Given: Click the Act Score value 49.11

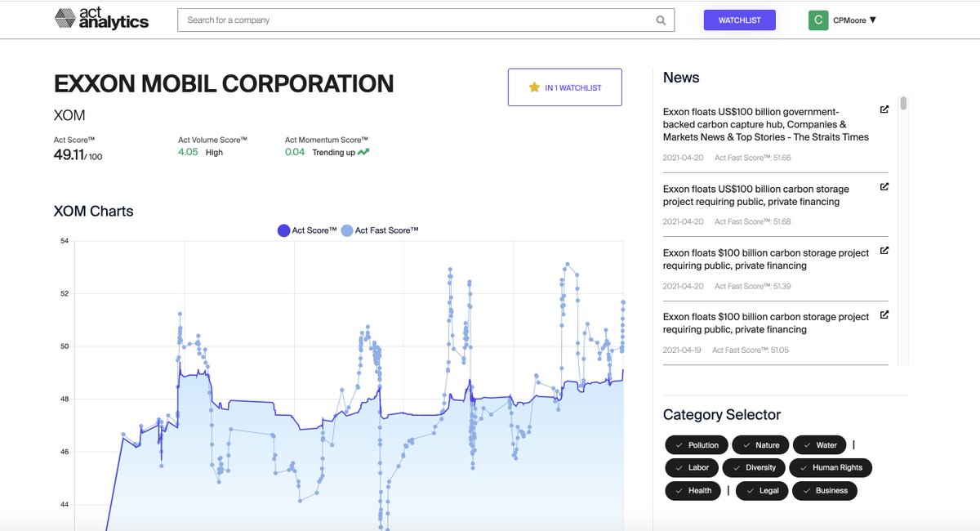Looking at the screenshot, I should tap(69, 154).
